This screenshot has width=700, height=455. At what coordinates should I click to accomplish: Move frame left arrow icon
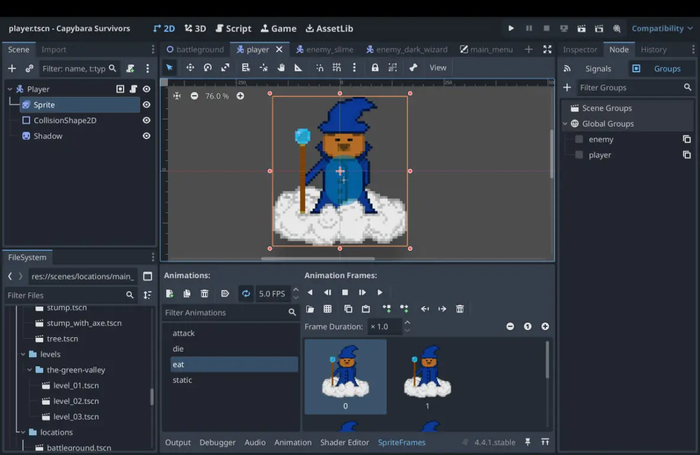point(425,309)
